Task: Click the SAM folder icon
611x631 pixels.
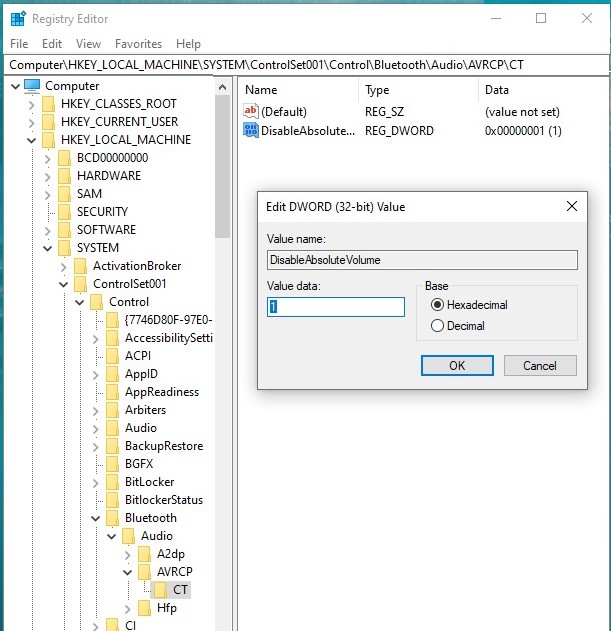Action: (x=64, y=194)
